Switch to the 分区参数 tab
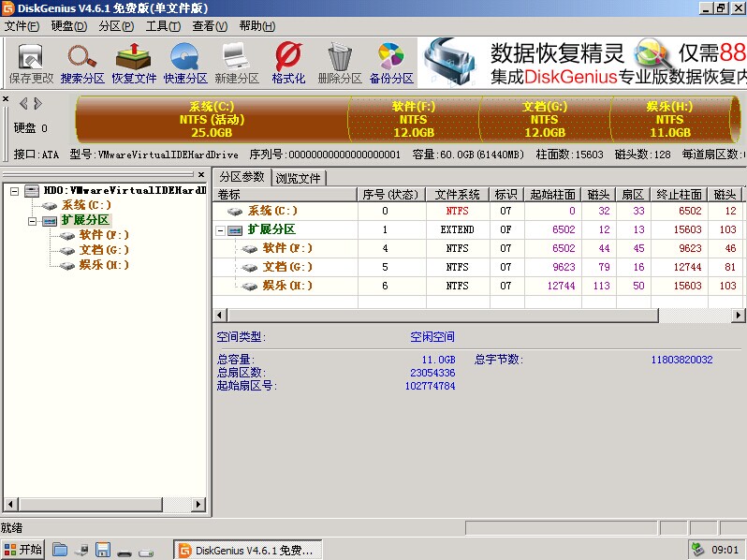The width and height of the screenshot is (747, 560). point(242,177)
